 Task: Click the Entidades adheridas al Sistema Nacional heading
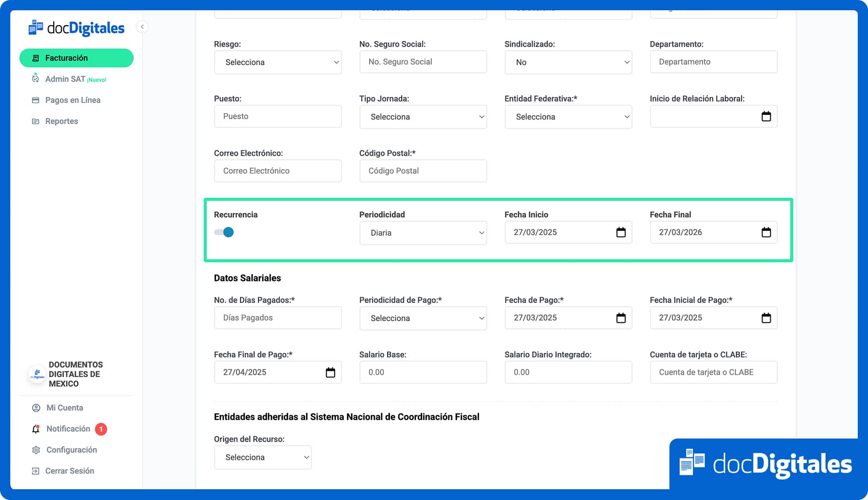[346, 417]
